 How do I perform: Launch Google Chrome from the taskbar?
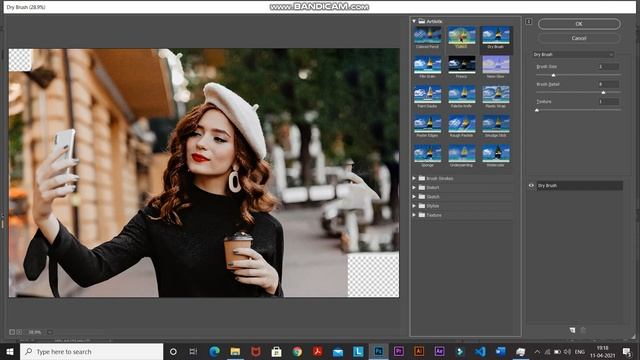(x=297, y=351)
